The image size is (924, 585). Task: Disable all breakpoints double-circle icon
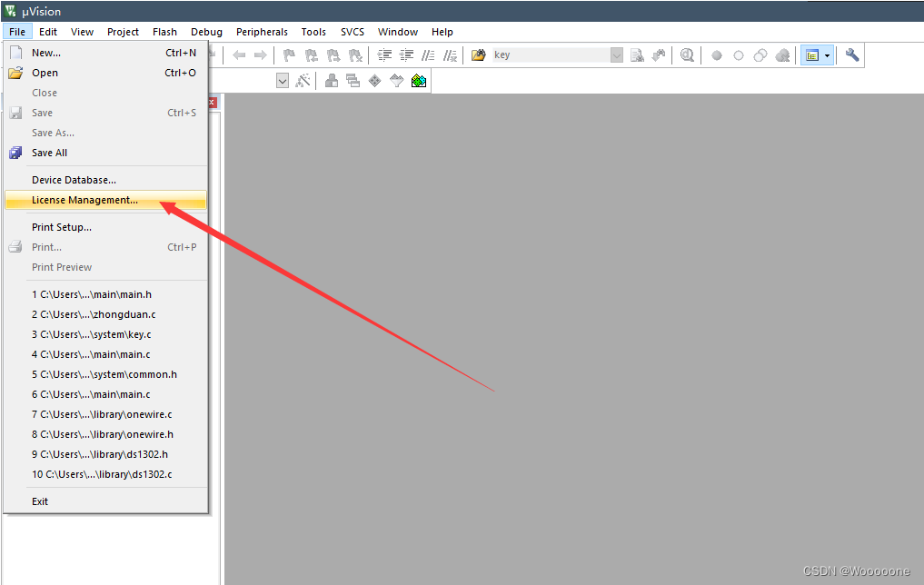(760, 55)
